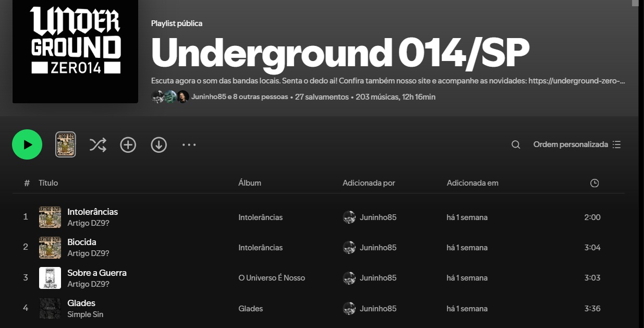644x328 pixels.
Task: Open artist Simple Sin
Action: [x=85, y=314]
